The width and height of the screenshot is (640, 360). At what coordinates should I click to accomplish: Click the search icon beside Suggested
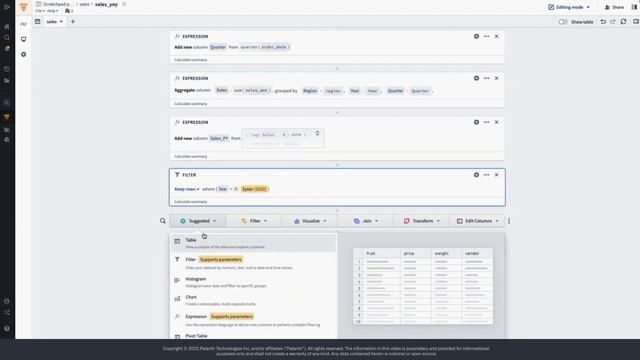pyautogui.click(x=163, y=221)
